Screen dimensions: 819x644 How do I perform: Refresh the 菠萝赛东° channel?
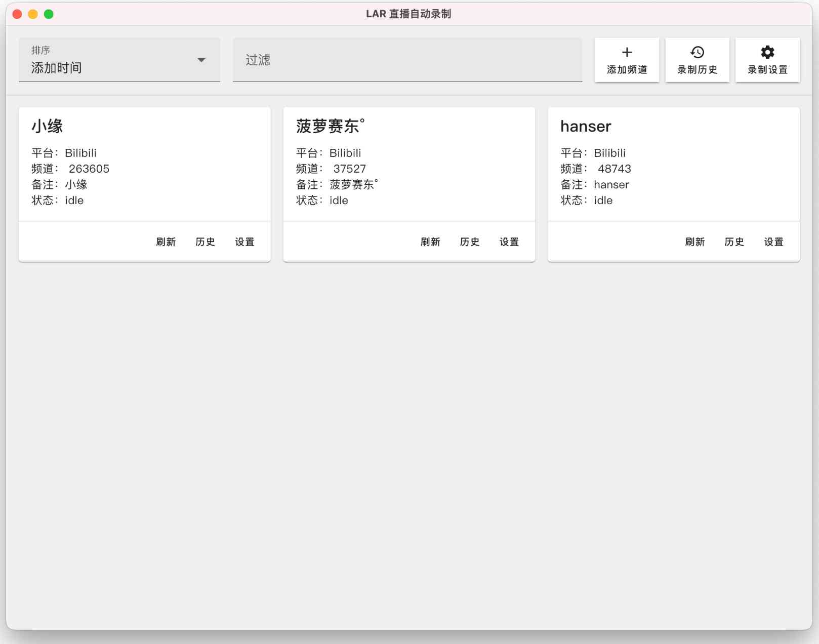click(x=430, y=242)
